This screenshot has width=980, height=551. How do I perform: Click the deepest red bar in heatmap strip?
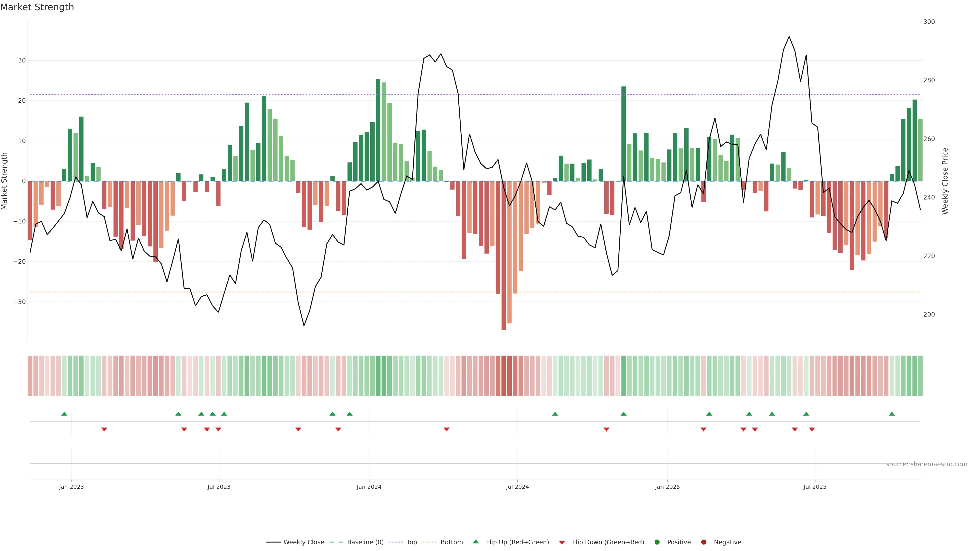click(504, 375)
